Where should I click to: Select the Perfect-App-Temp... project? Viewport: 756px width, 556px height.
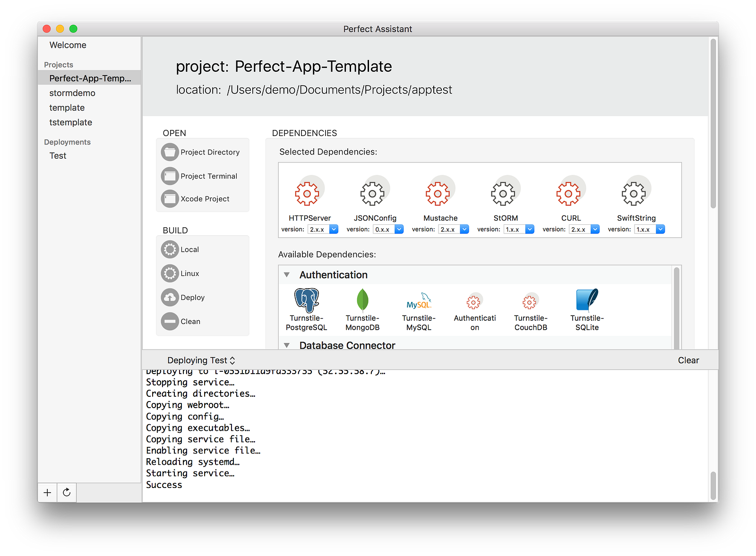pos(89,78)
